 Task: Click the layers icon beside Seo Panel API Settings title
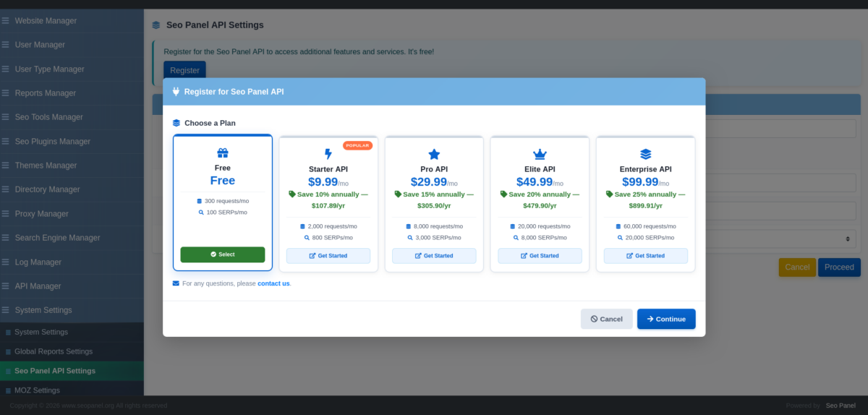[156, 25]
